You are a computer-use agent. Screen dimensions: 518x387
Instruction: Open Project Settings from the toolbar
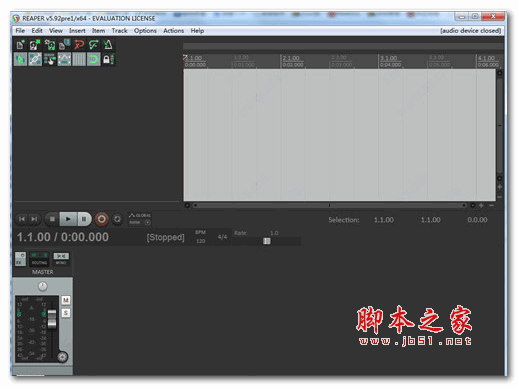64,45
